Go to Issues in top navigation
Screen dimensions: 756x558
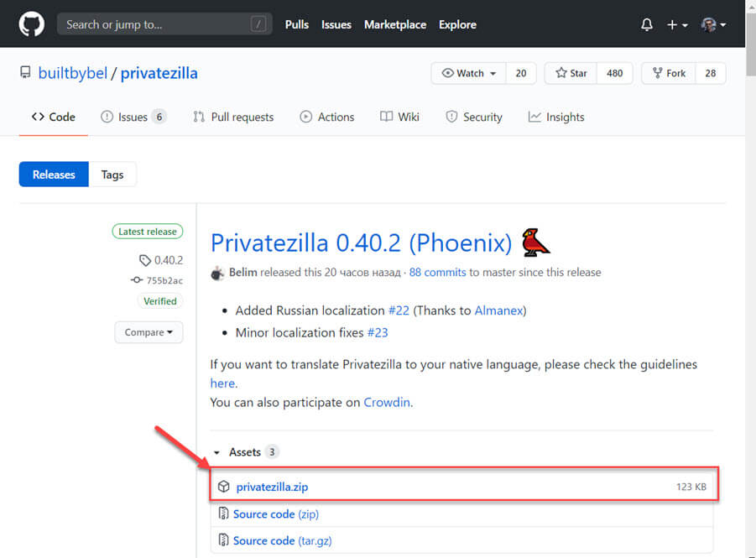(336, 24)
